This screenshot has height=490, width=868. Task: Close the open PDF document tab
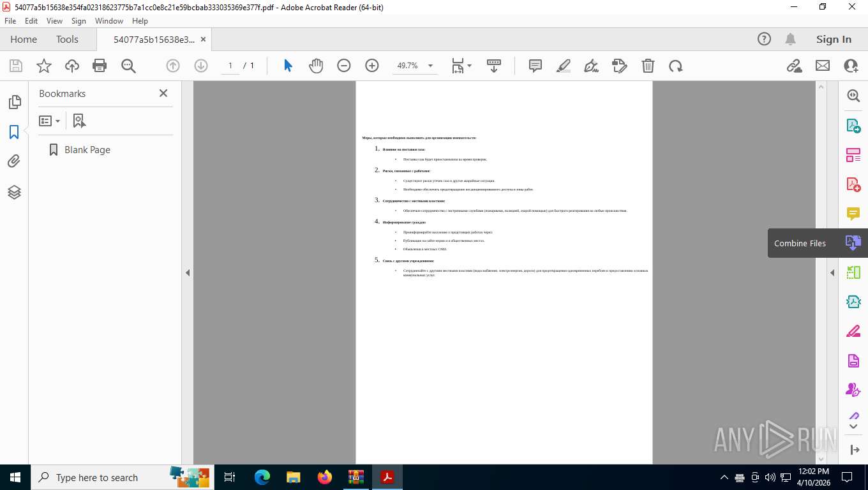coord(204,39)
